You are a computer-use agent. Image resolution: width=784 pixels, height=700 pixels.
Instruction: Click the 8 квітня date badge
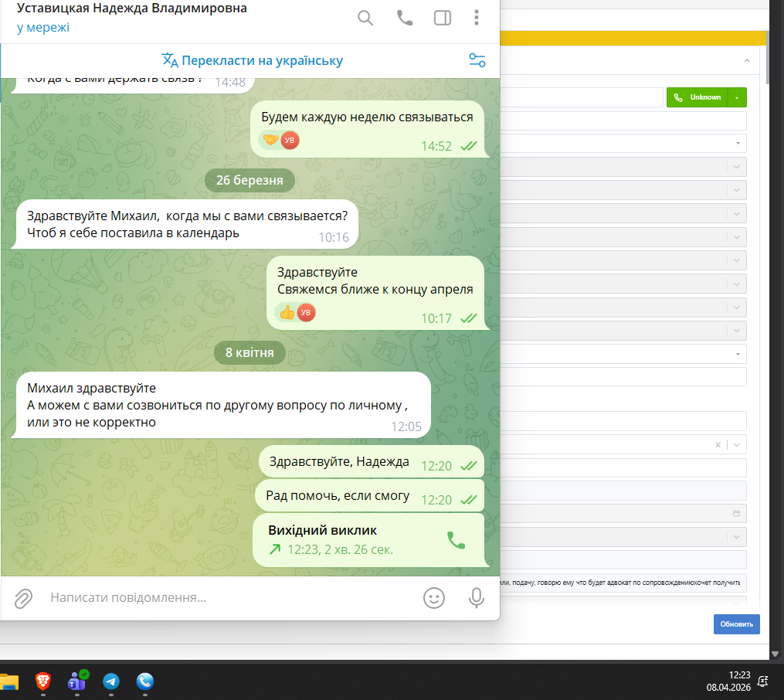249,353
